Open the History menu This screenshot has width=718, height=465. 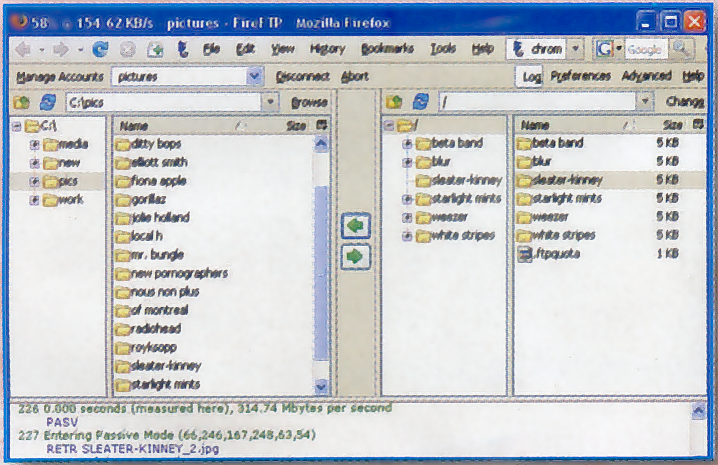click(327, 49)
